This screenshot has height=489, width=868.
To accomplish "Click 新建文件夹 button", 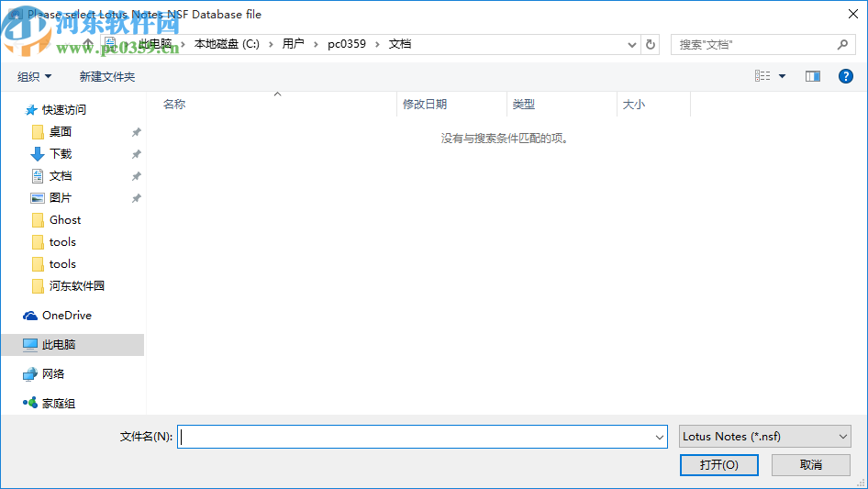I will tap(106, 76).
